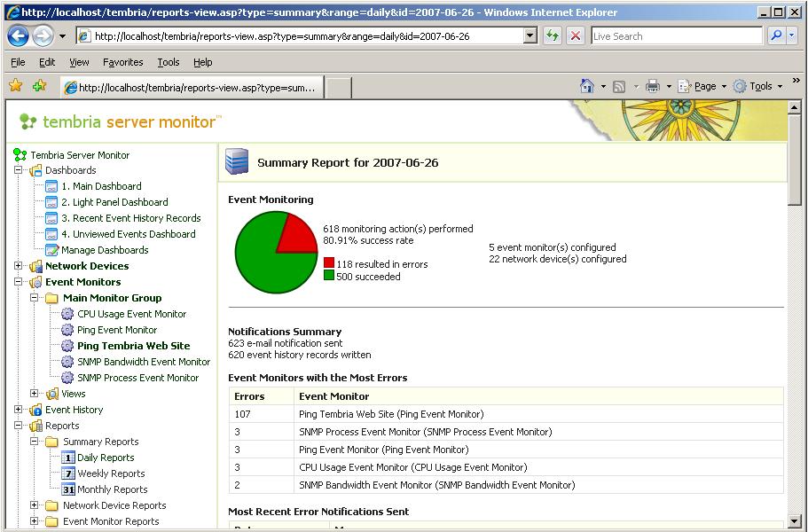Select the reports-view.asp browser tab
The image size is (808, 532).
click(192, 88)
